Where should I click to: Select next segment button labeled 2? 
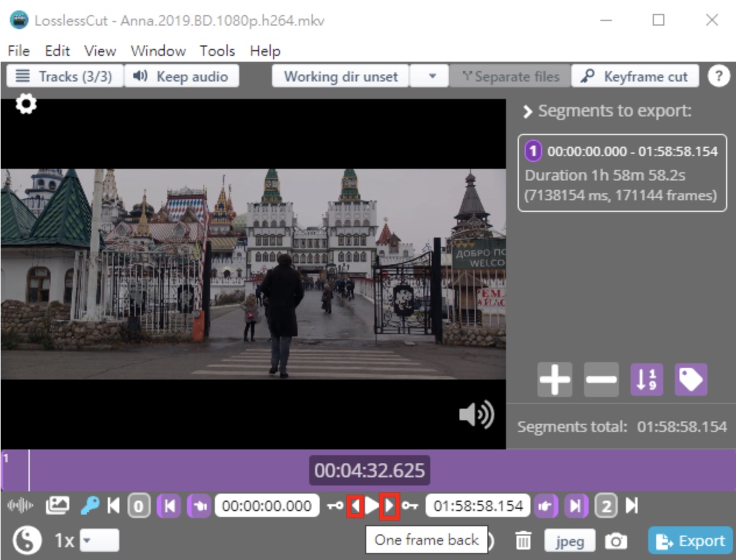(x=606, y=506)
